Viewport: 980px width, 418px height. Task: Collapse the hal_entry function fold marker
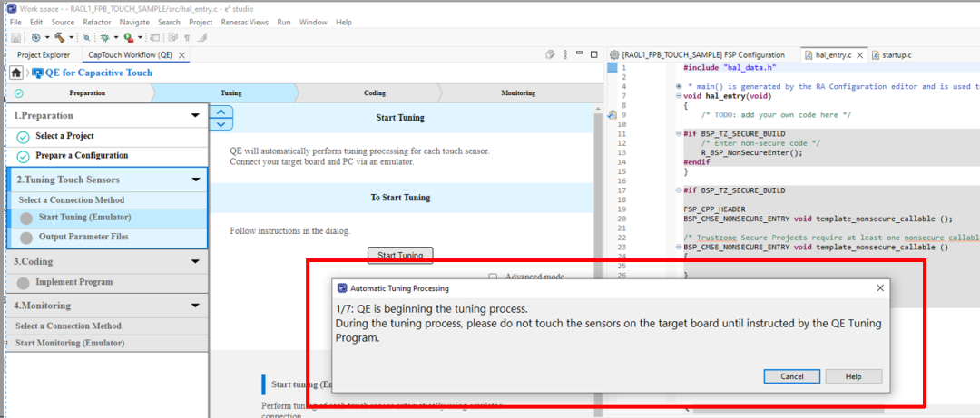click(679, 96)
